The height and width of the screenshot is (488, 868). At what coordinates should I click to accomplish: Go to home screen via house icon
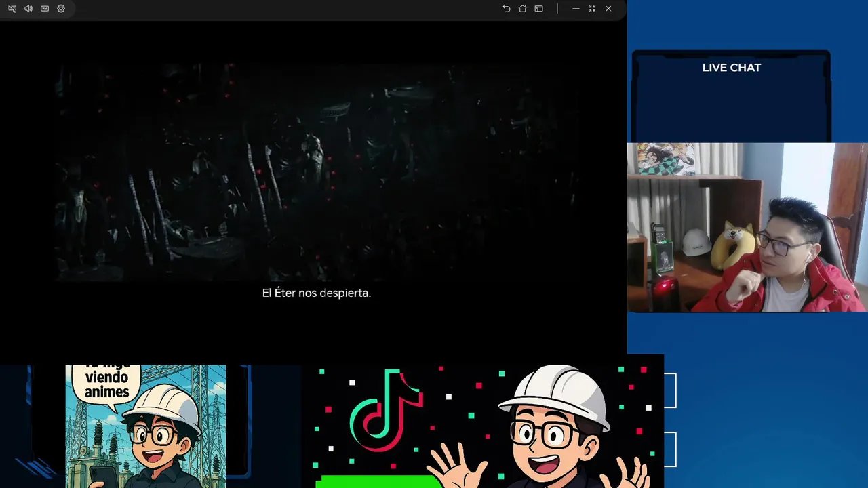[x=522, y=9]
